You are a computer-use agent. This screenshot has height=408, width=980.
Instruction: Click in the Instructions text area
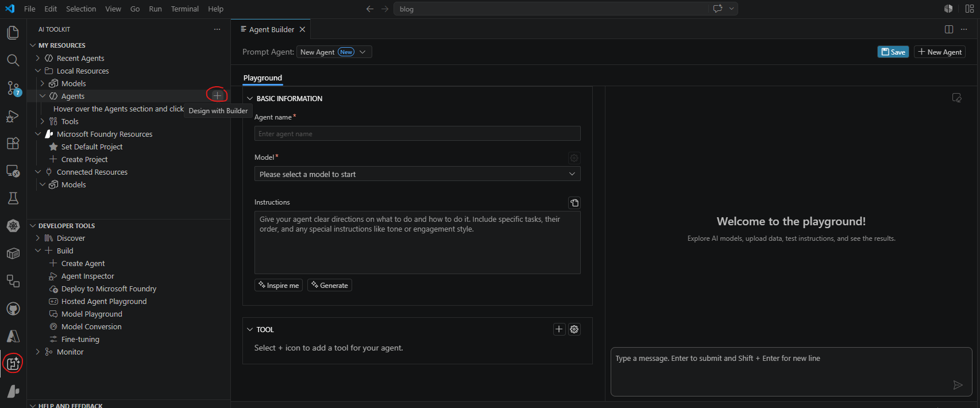pos(418,243)
